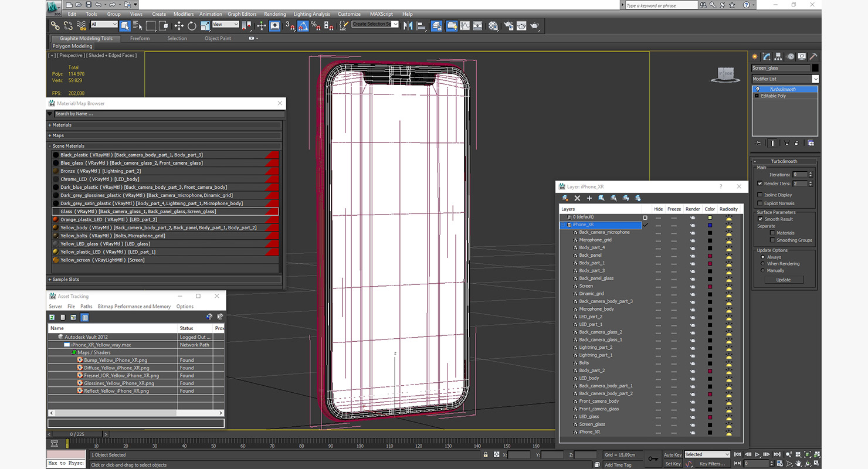
Task: Open Paths menu in Asset Tracking
Action: [x=86, y=307]
